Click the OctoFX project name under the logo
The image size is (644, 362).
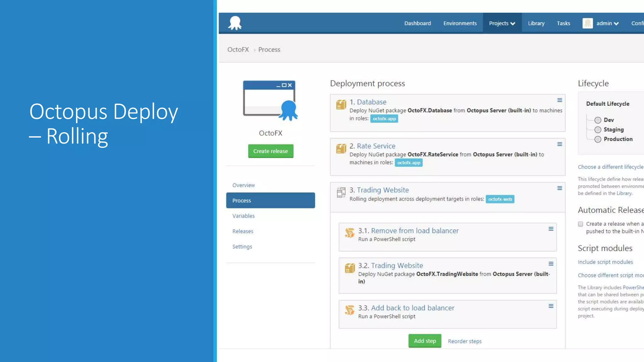[270, 133]
